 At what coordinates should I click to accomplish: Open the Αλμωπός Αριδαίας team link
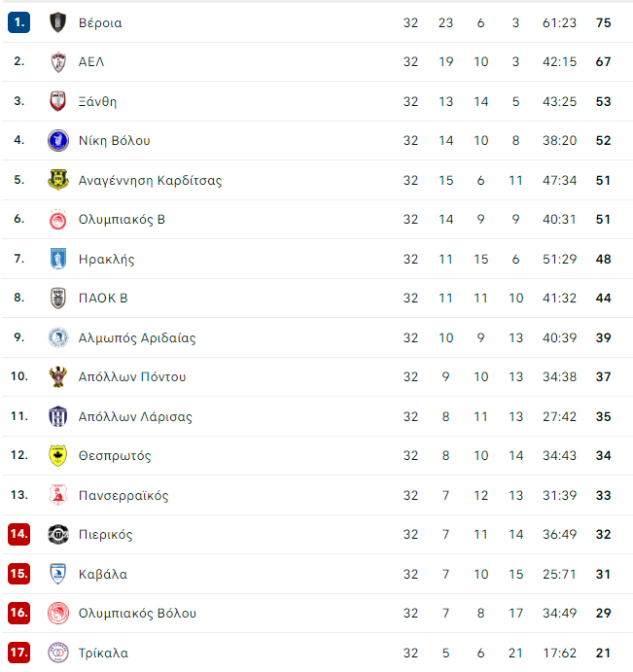point(137,337)
